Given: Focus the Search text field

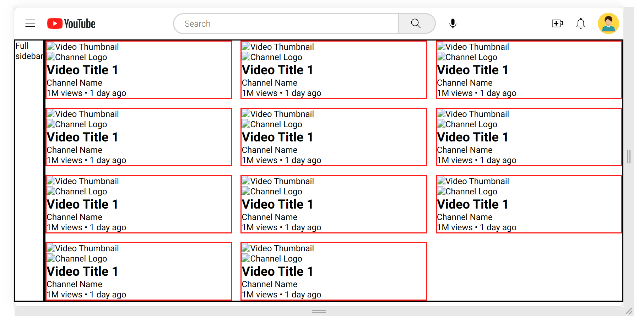Looking at the screenshot, I should 286,24.
